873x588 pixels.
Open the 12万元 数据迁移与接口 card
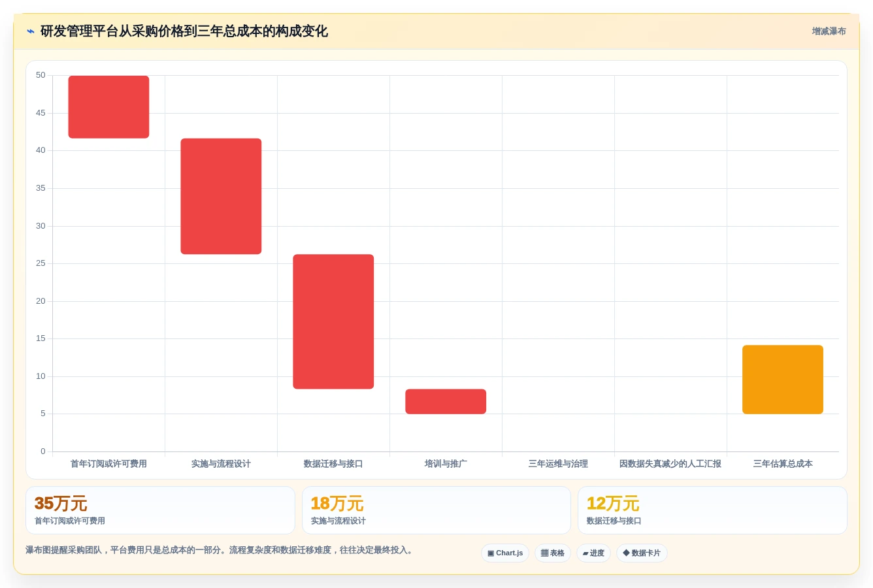coord(712,510)
